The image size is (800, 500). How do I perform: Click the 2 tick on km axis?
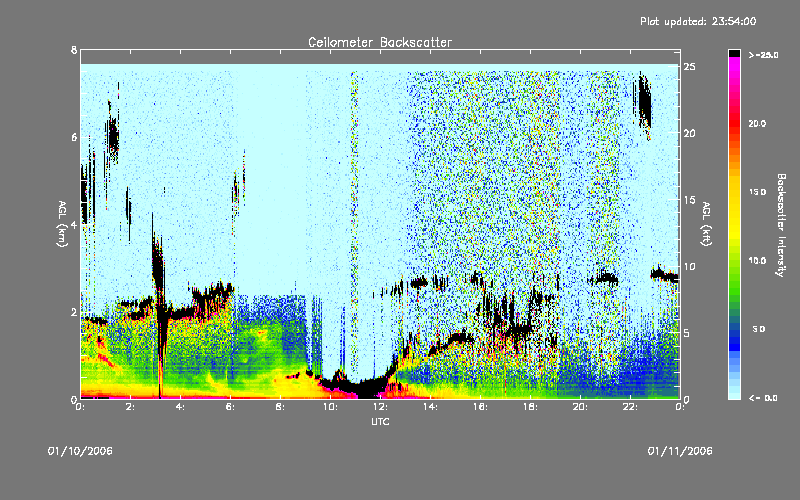pyautogui.click(x=74, y=312)
